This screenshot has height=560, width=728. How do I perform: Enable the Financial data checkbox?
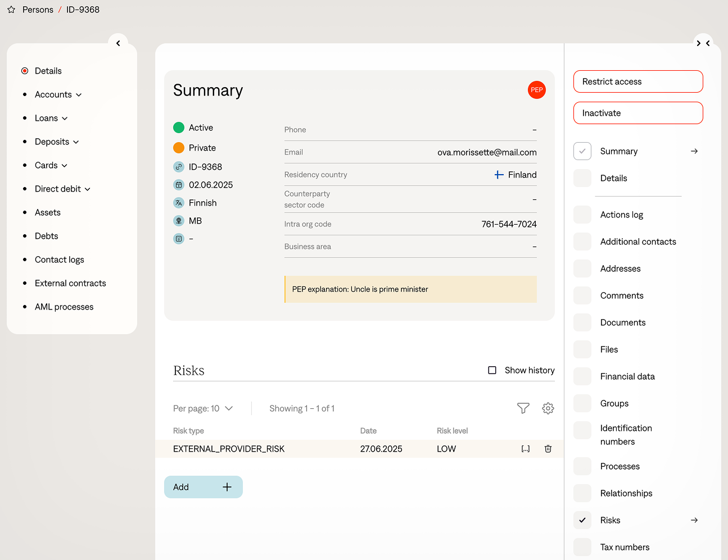point(582,376)
